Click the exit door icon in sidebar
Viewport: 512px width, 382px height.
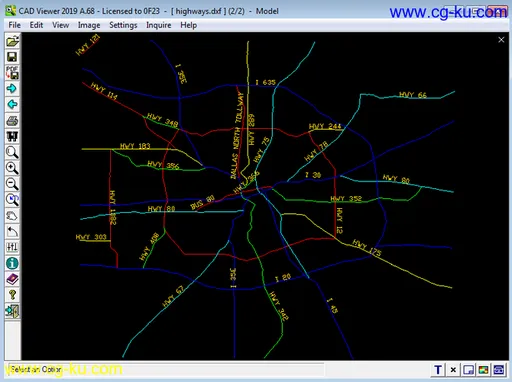tap(12, 311)
